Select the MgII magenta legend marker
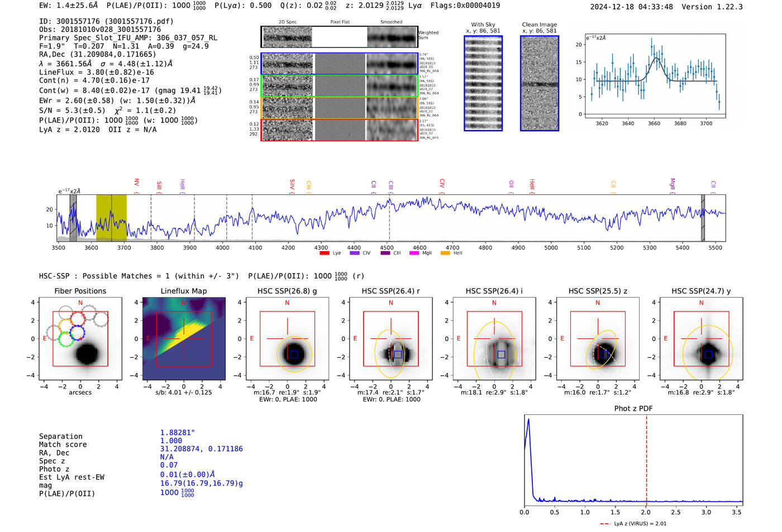Viewport: 782px width, 532px height. (414, 253)
